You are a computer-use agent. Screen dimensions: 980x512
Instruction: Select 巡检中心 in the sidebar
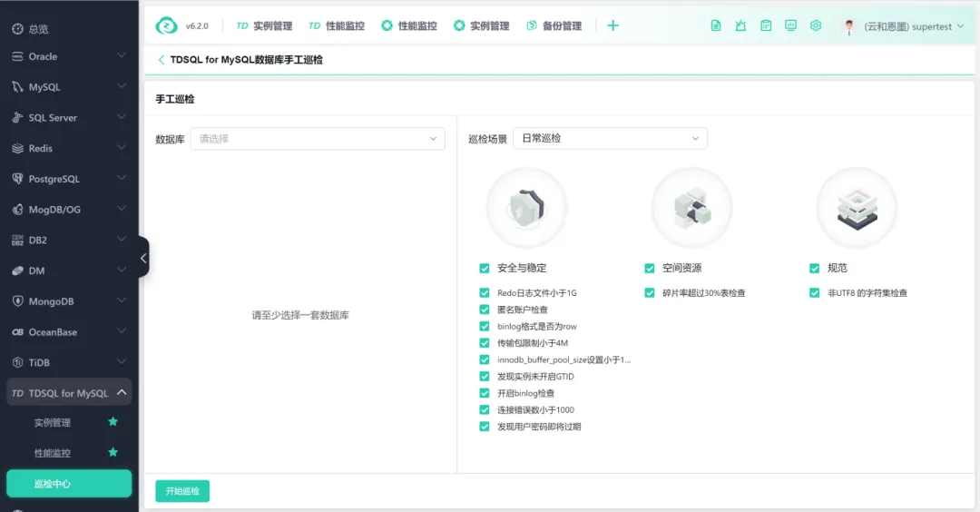[x=69, y=484]
